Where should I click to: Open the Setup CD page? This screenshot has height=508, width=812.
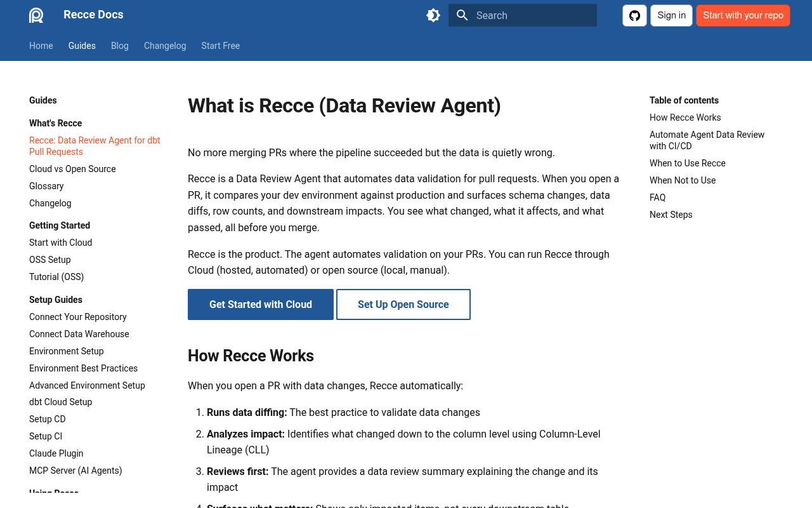click(x=48, y=419)
